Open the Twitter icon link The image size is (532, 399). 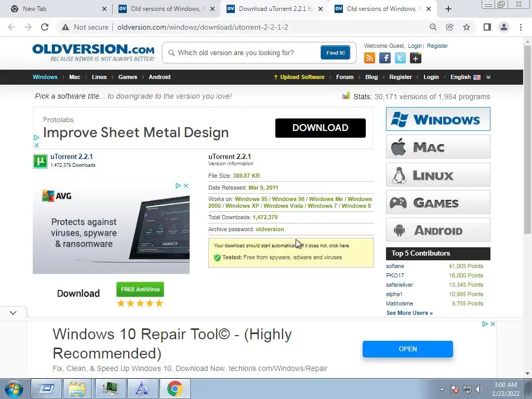[x=400, y=58]
